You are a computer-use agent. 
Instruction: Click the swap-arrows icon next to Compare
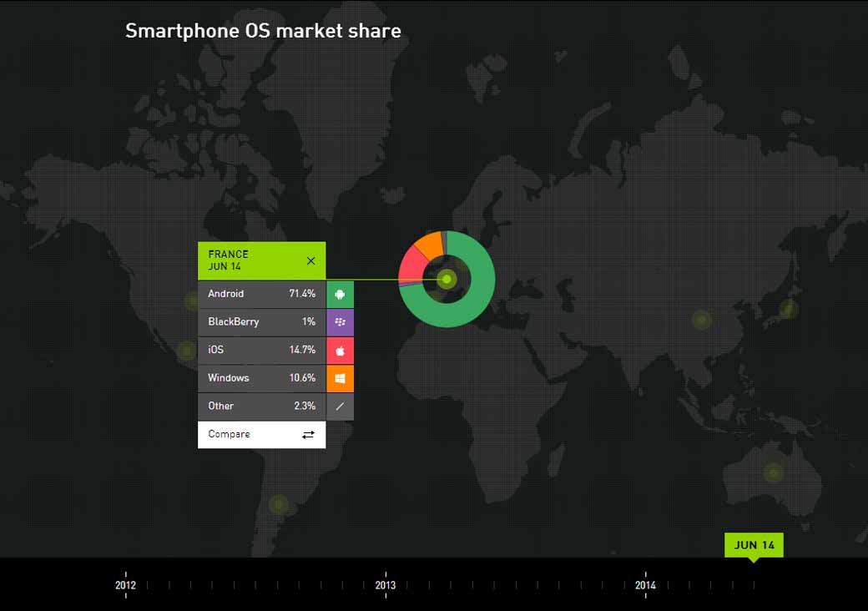310,434
